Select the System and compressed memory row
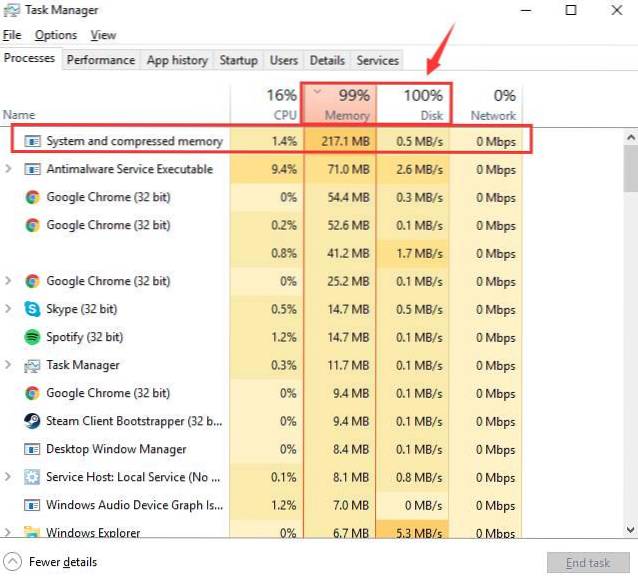The height and width of the screenshot is (586, 638). [x=134, y=141]
